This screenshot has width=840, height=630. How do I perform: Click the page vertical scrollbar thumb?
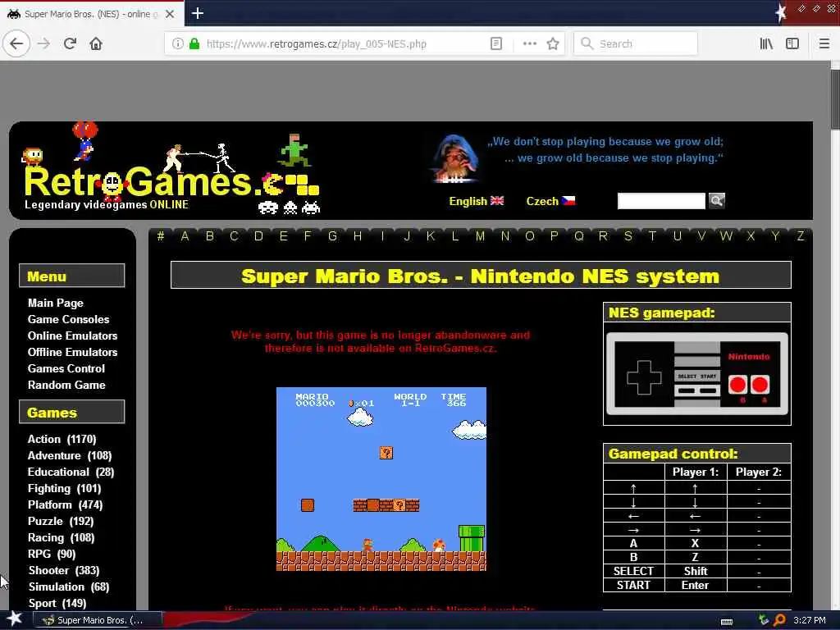(x=835, y=99)
